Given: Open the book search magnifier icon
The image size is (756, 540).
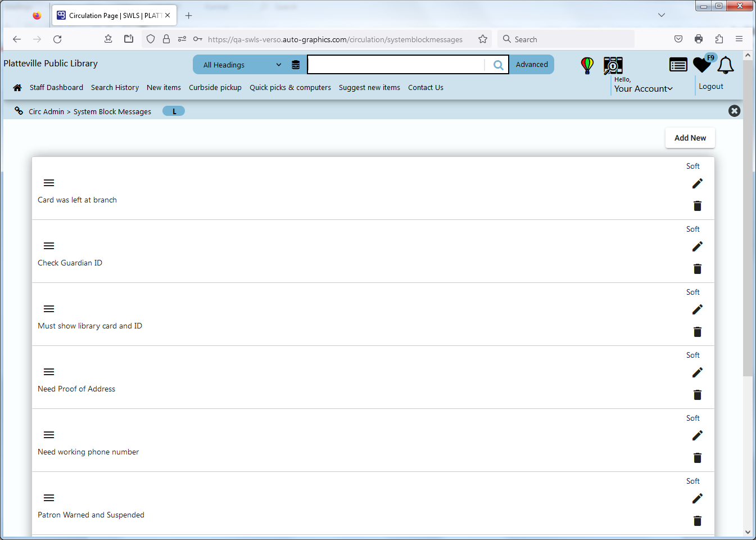Looking at the screenshot, I should [x=613, y=66].
